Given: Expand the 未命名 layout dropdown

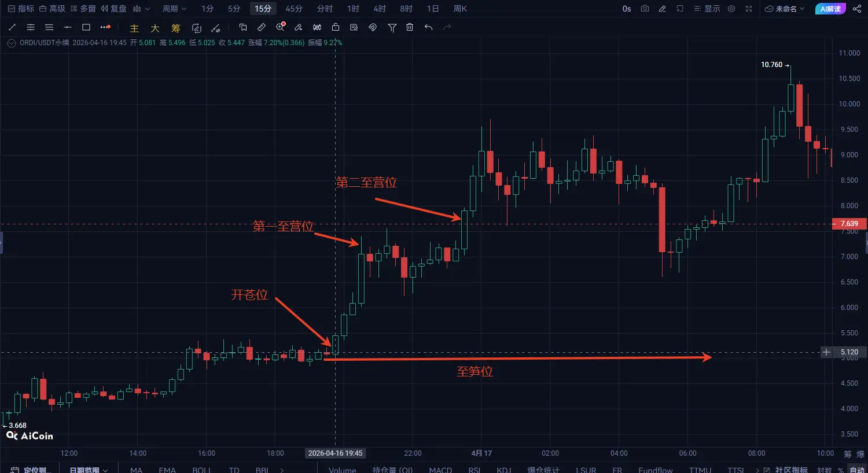Looking at the screenshot, I should [785, 9].
